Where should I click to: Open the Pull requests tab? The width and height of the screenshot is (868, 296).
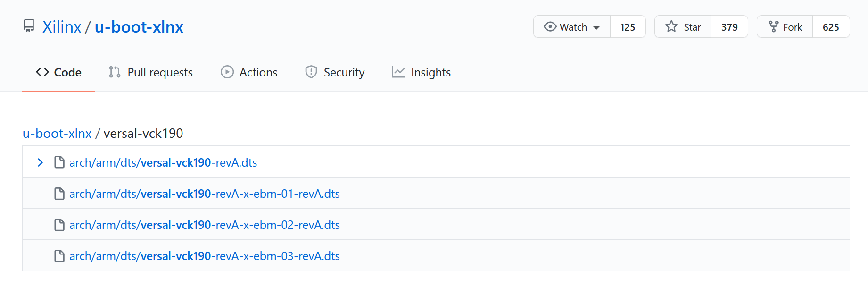tap(151, 72)
